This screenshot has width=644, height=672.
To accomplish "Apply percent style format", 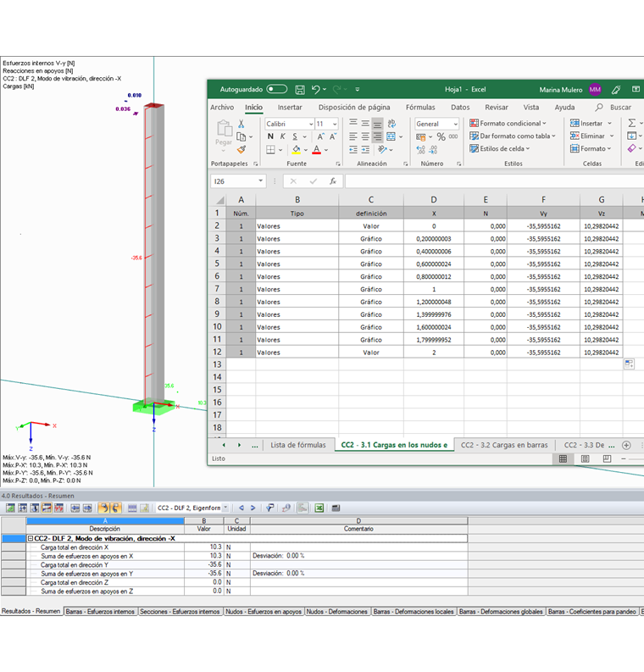I will click(x=441, y=136).
